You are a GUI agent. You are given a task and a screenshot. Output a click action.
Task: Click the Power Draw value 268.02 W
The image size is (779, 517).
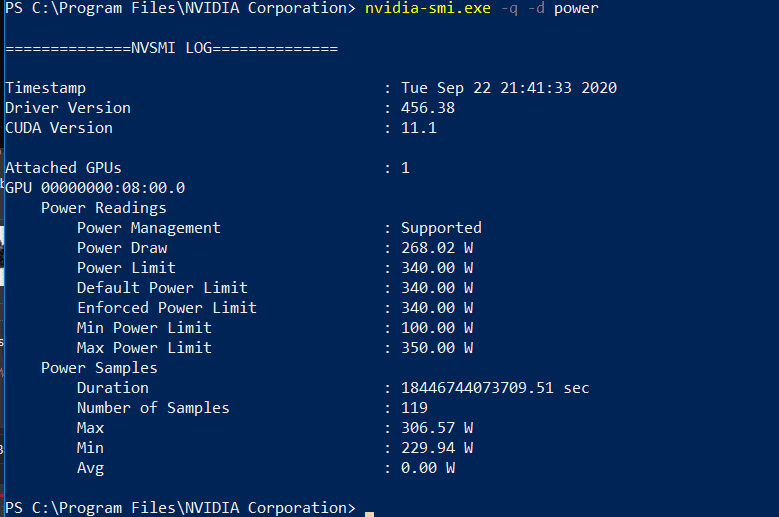click(x=437, y=248)
